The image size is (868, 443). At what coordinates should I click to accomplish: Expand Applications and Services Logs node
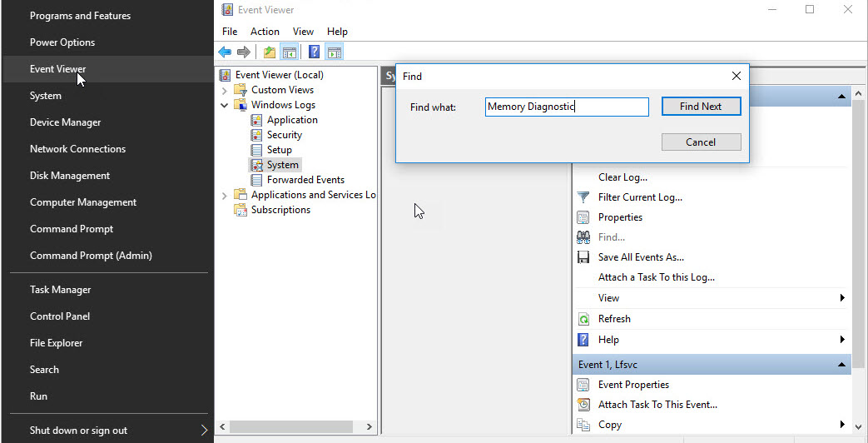[x=225, y=195]
